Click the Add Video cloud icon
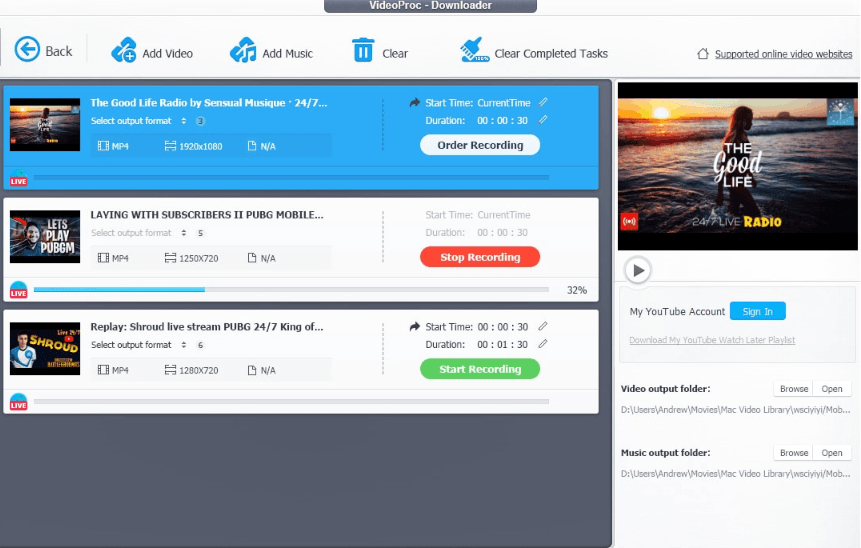The height and width of the screenshot is (548, 861). (124, 50)
